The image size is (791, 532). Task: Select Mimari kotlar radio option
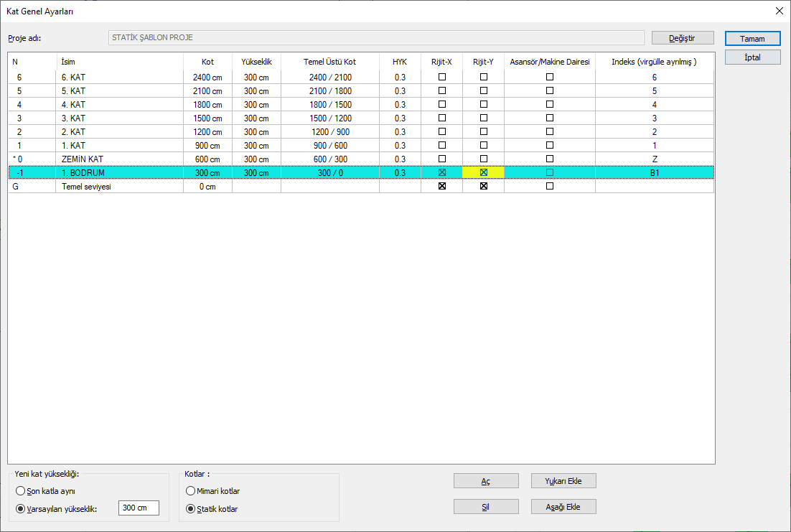pyautogui.click(x=190, y=492)
